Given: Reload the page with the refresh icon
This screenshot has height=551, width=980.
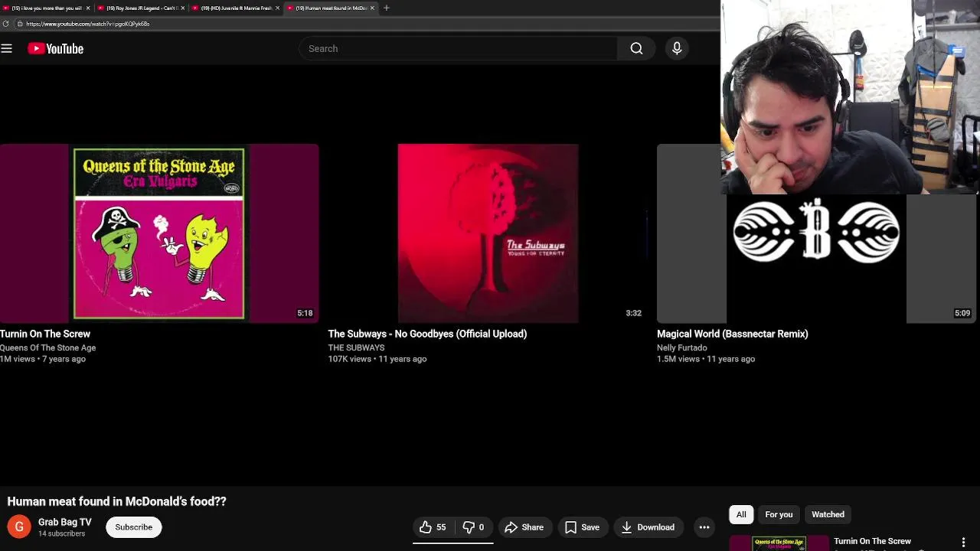Looking at the screenshot, I should point(5,24).
